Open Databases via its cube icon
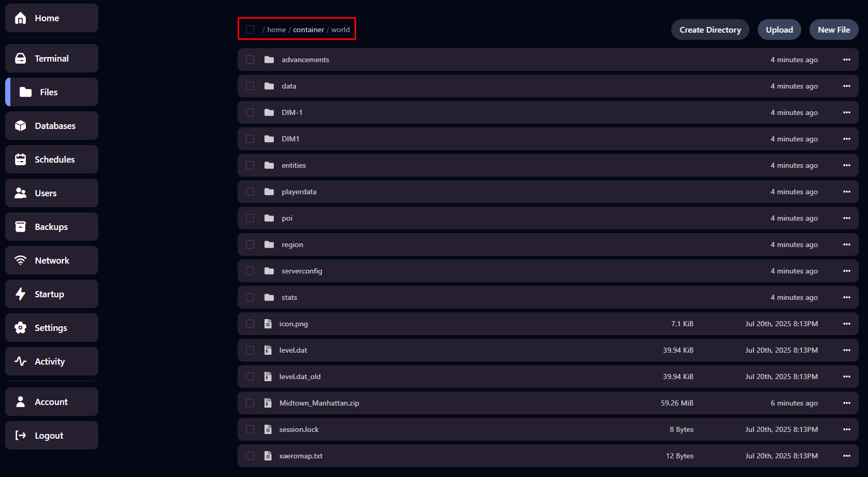This screenshot has height=477, width=868. pyautogui.click(x=21, y=126)
